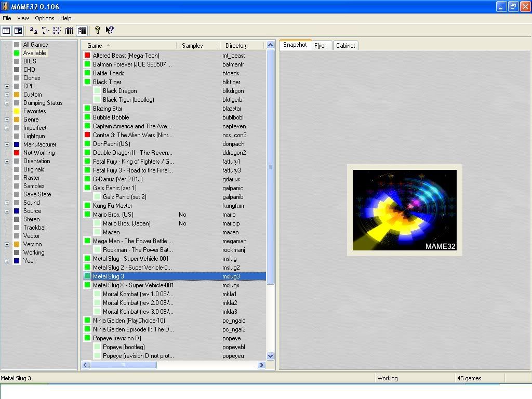This screenshot has width=532, height=399.
Task: Expand the Genre folder
Action: 7,119
